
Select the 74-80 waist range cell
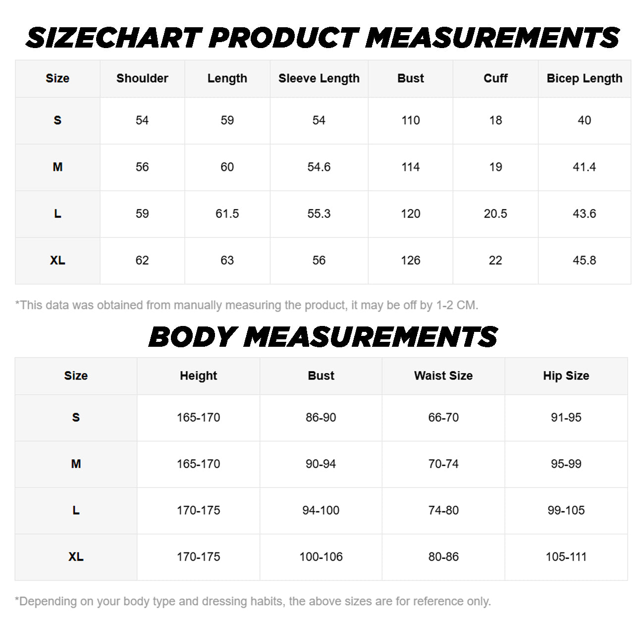[x=443, y=510]
